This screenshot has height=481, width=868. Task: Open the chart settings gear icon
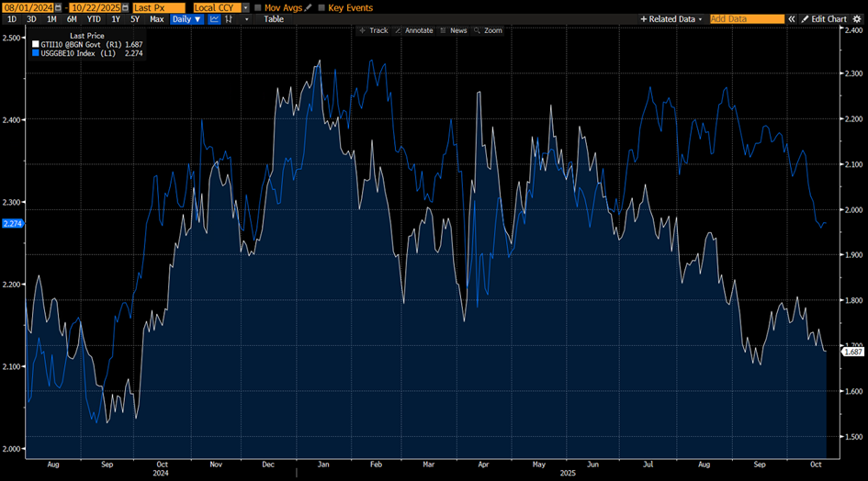(x=856, y=18)
